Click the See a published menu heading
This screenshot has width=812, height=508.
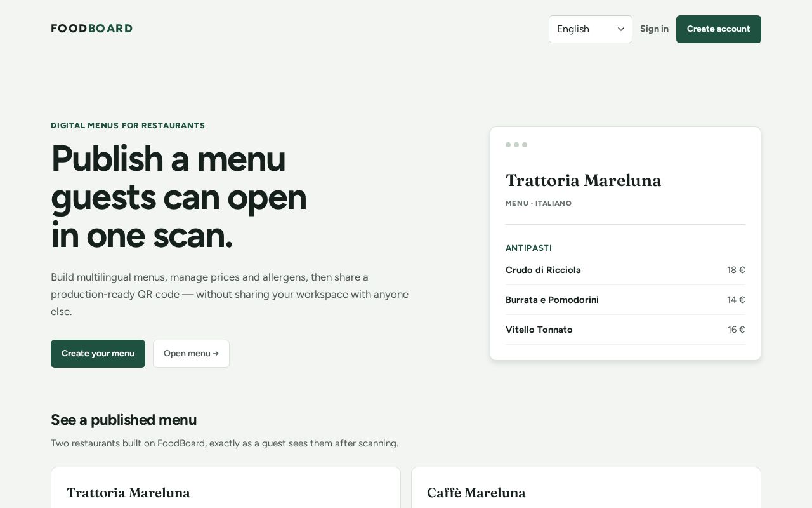[124, 420]
